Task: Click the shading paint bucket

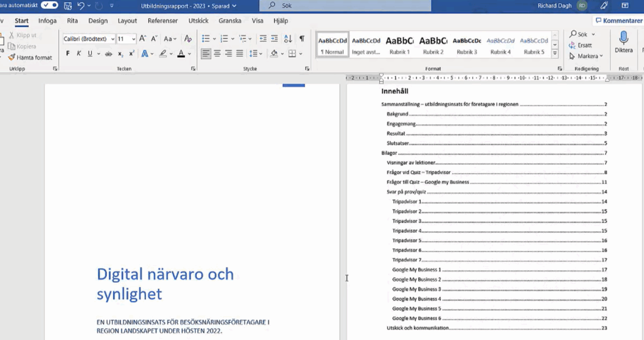Action: [274, 54]
